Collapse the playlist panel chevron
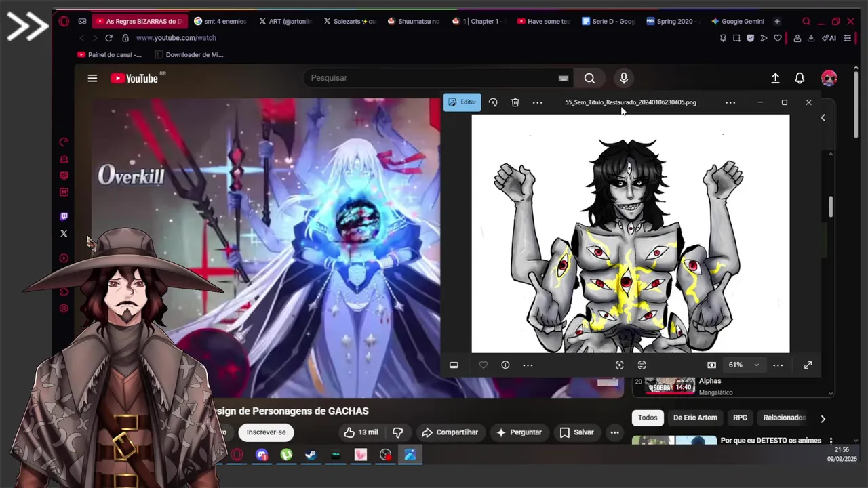 823,118
